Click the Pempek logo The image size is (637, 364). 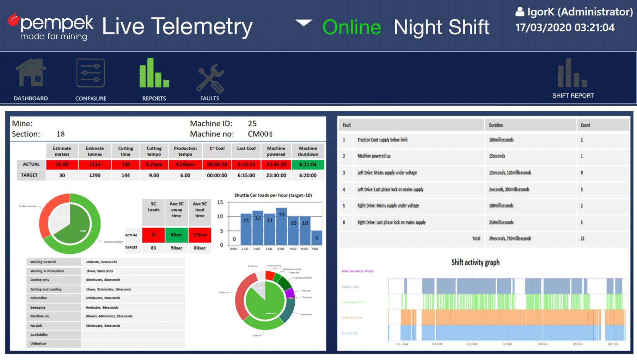pyautogui.click(x=51, y=27)
